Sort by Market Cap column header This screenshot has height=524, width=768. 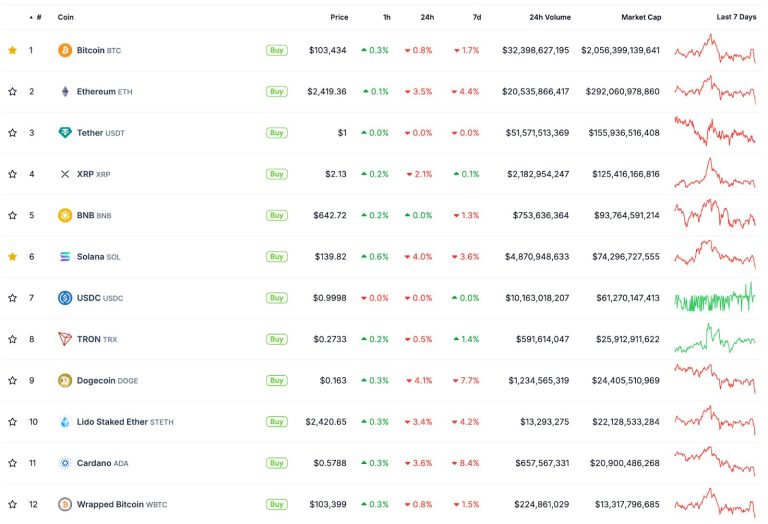tap(641, 17)
